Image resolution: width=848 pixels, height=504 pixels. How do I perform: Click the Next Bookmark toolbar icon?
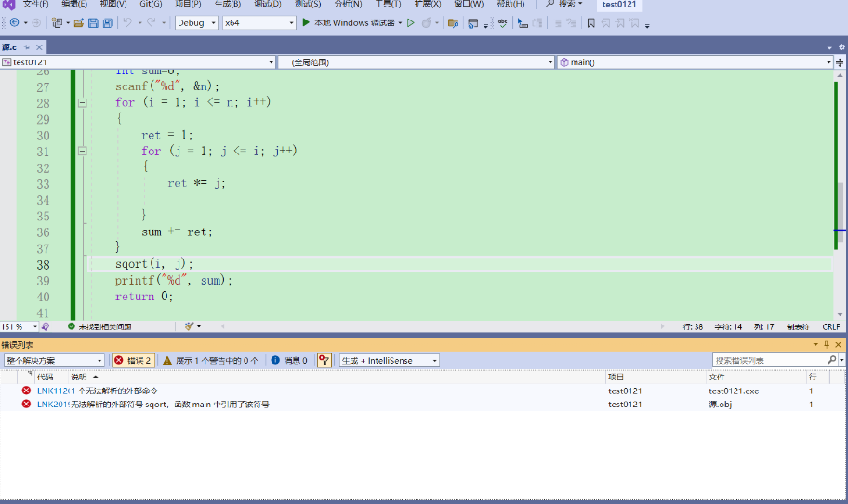click(620, 22)
